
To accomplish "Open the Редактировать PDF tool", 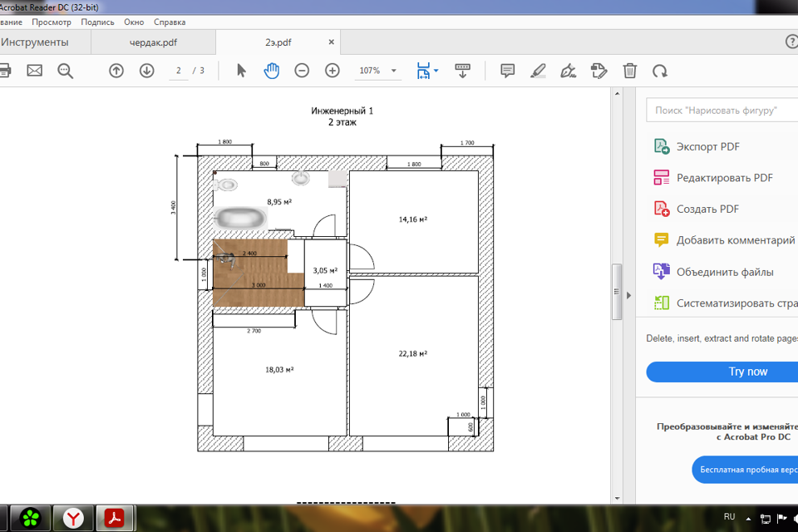I will pos(724,178).
